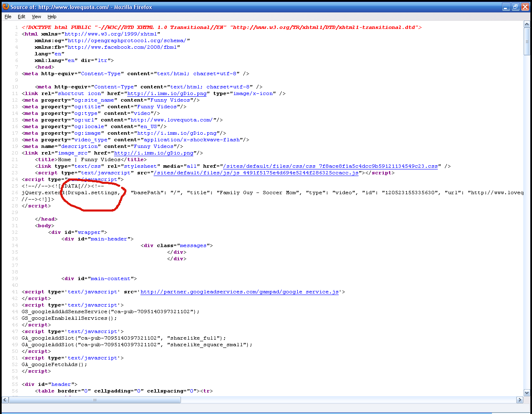Viewport: 532px width, 414px height.
Task: Open the facebook.com/2008/fbml link
Action: [122, 47]
